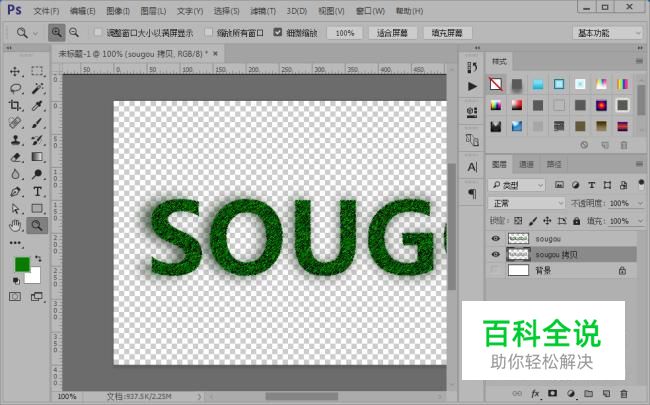Select the Blur tool
The image size is (650, 405).
point(15,174)
